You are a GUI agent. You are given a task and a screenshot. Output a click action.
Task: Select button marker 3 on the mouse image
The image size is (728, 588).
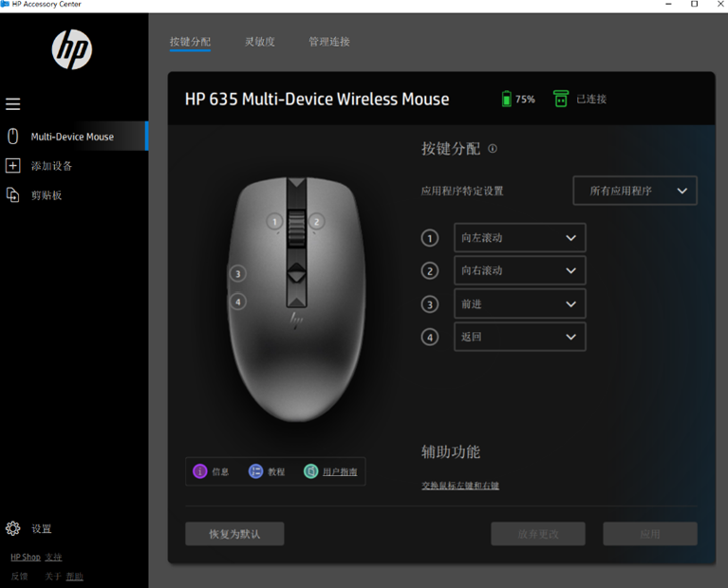tap(237, 274)
